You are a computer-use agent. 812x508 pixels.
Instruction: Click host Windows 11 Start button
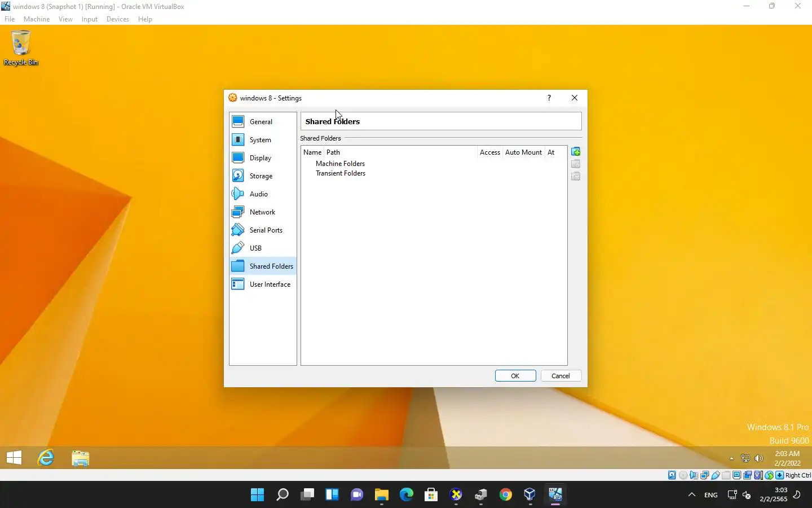tap(258, 495)
